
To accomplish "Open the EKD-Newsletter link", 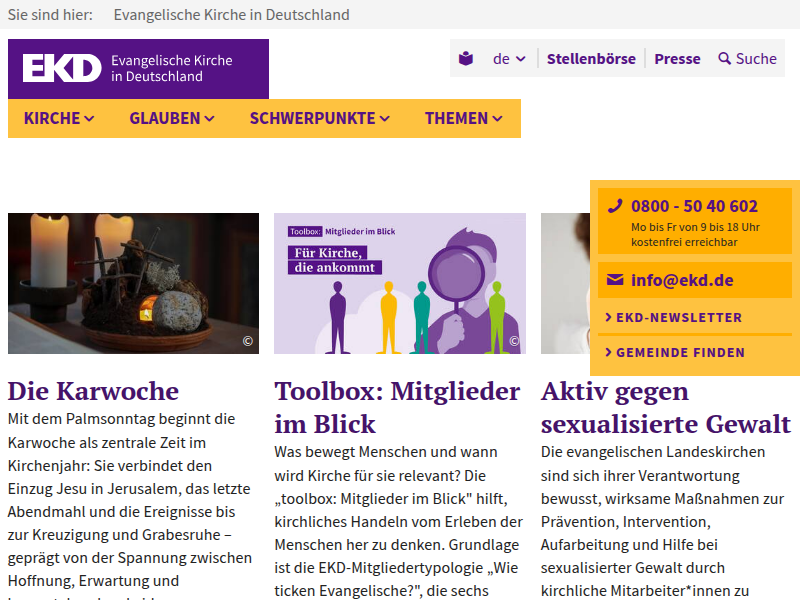I will tap(678, 318).
